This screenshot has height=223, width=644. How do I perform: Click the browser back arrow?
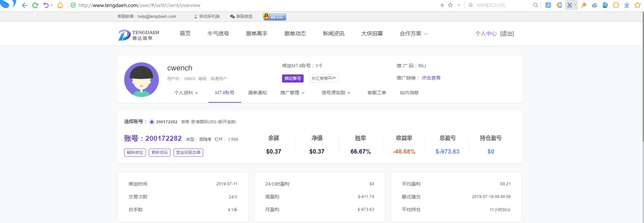25,5
